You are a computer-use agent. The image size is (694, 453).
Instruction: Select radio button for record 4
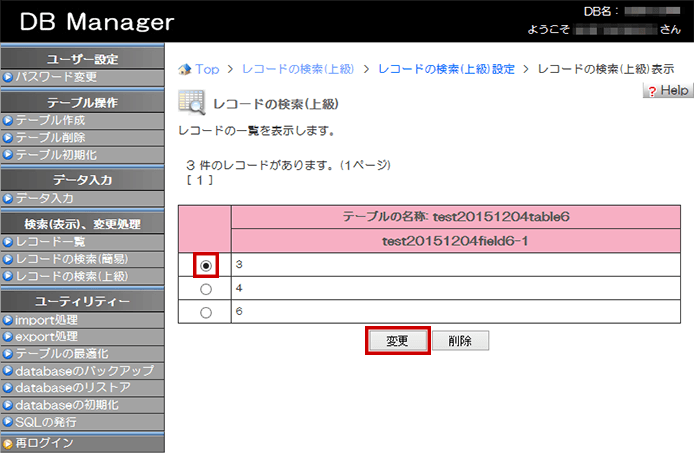(205, 289)
